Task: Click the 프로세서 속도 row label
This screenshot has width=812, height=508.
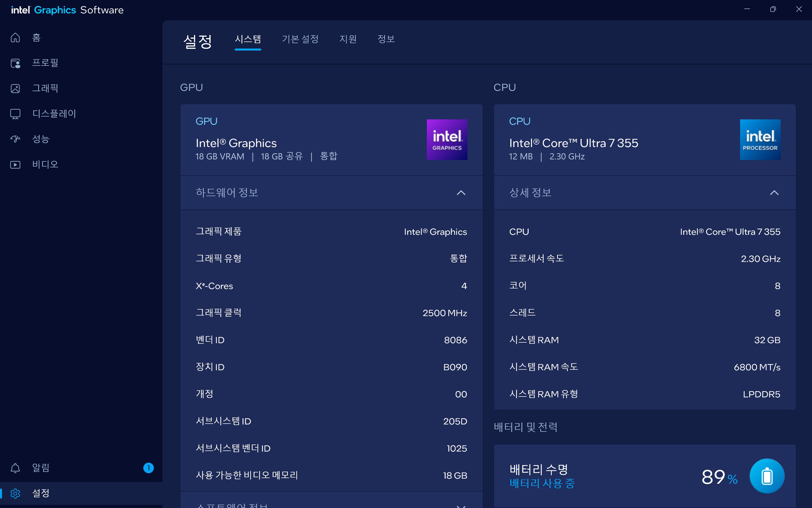Action: pyautogui.click(x=536, y=258)
